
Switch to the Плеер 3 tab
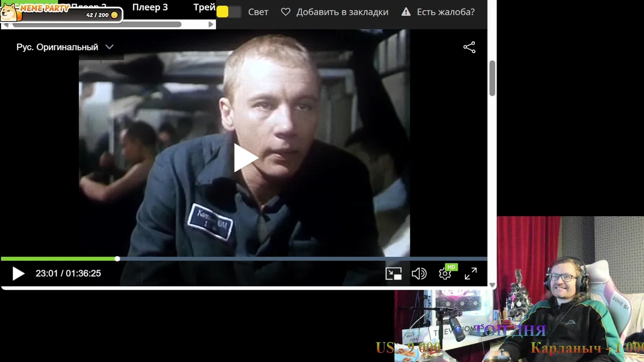[x=150, y=8]
